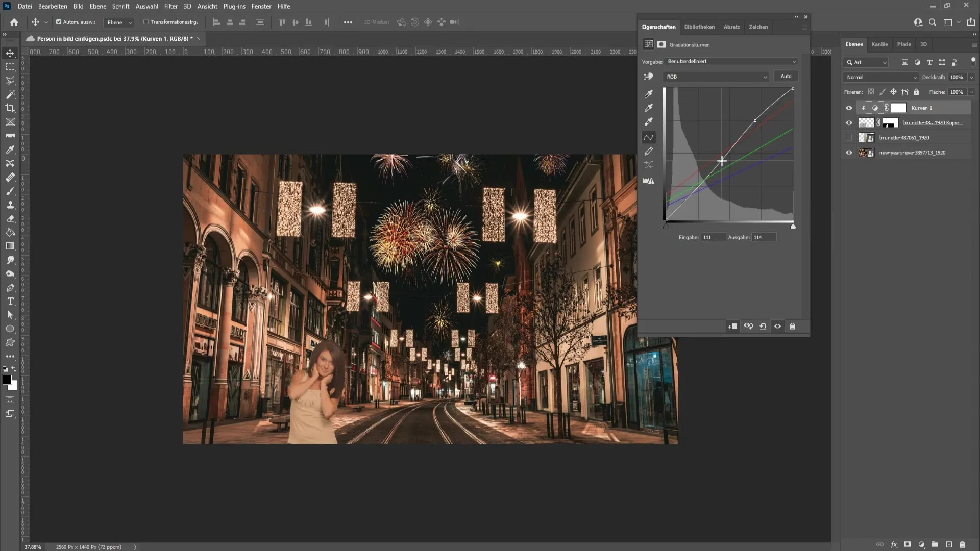The height and width of the screenshot is (551, 980).
Task: Toggle visibility of Kurven 1 layer
Action: pos(848,108)
